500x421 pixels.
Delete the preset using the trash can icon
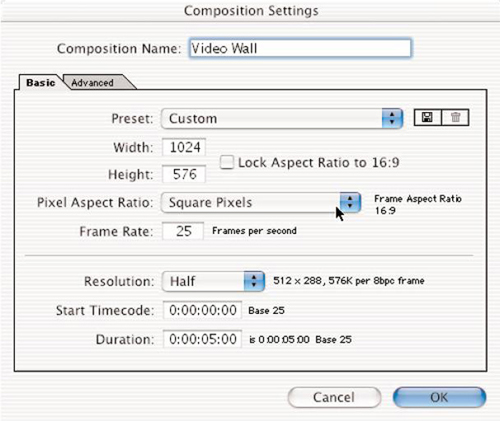pyautogui.click(x=455, y=118)
